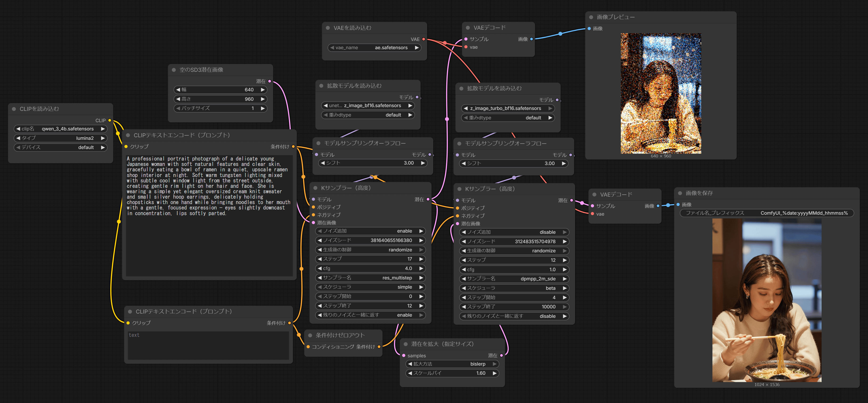Toggle ノイズ追加 disable in right Kサンプラー
The image size is (868, 403).
point(514,232)
